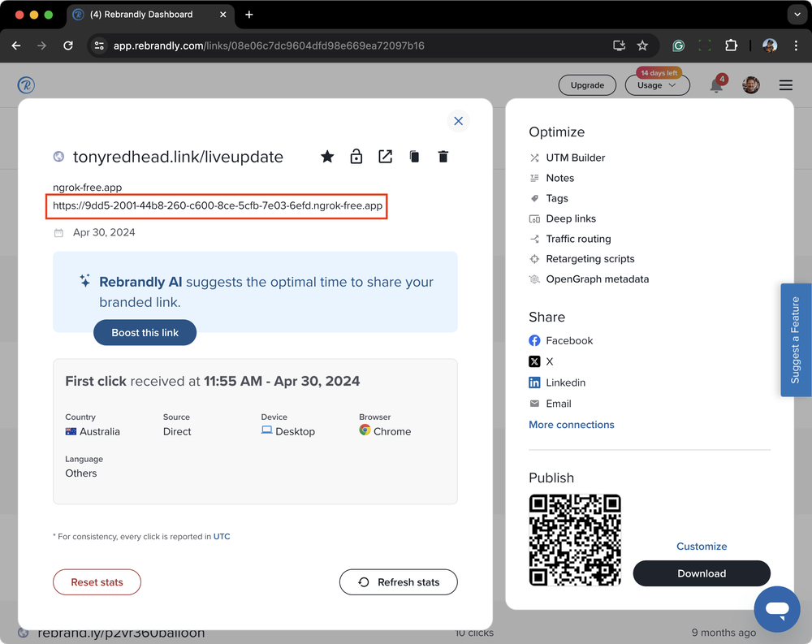Reload the page

click(x=68, y=45)
